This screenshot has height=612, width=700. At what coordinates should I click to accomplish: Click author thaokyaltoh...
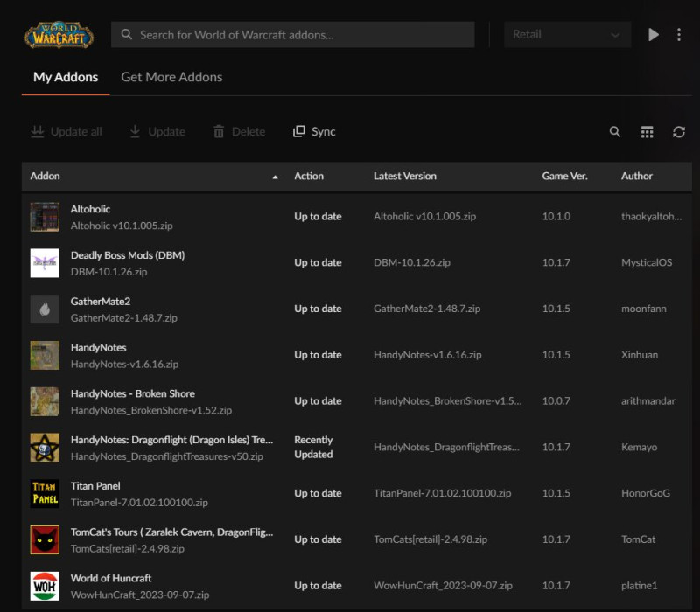[651, 216]
